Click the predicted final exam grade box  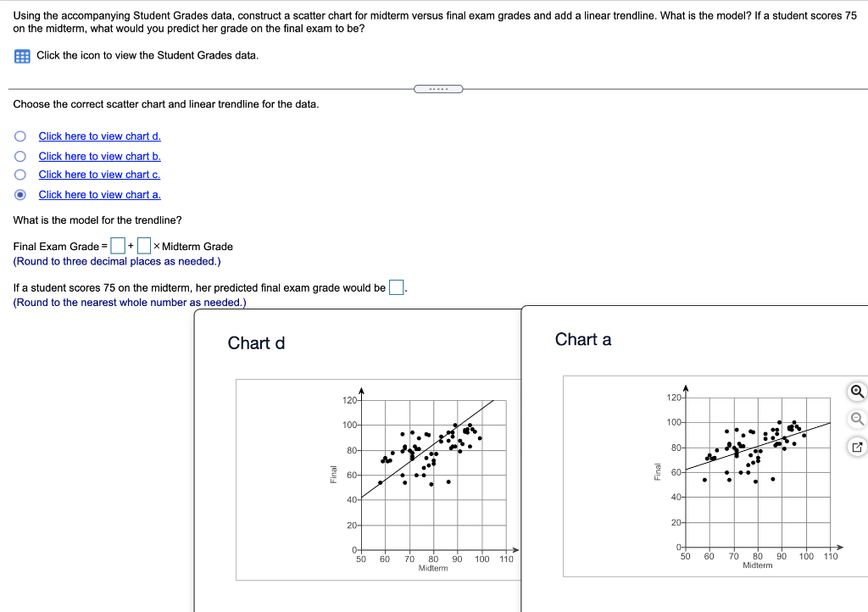click(x=395, y=287)
